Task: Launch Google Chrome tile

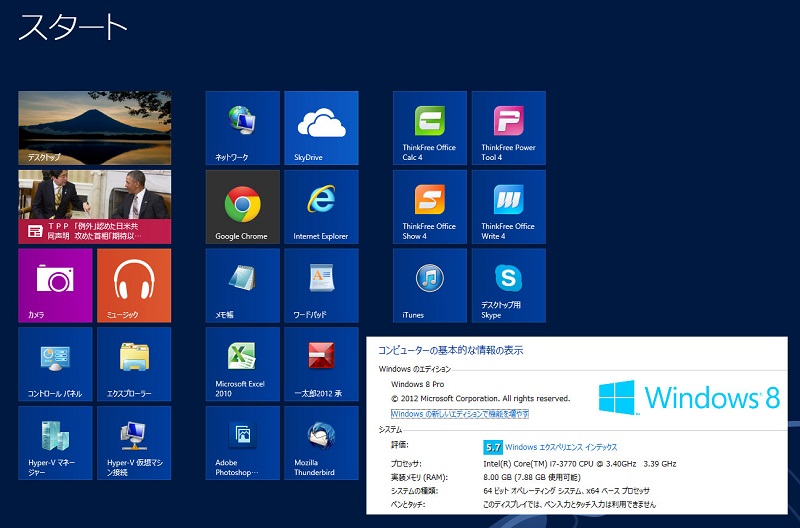Action: [243, 207]
